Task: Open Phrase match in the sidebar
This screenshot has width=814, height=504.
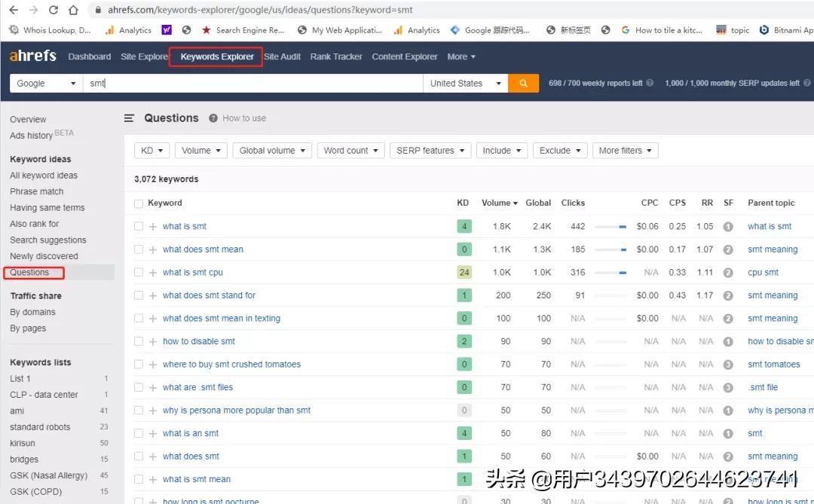Action: (36, 191)
